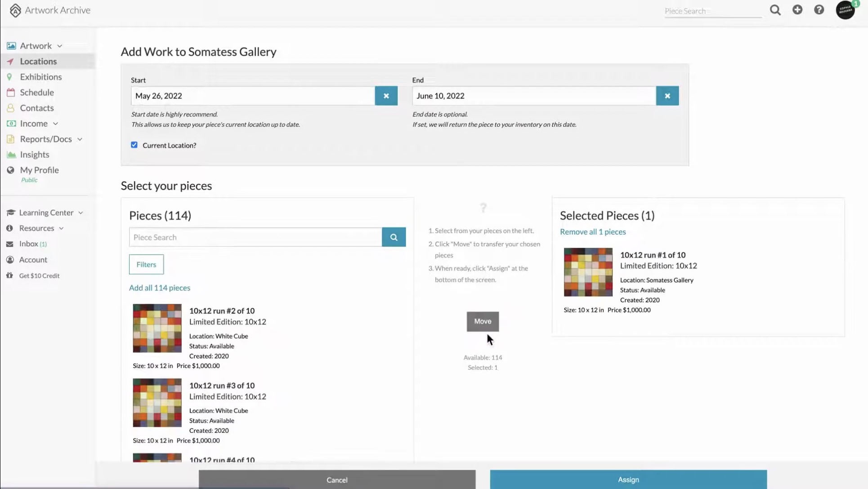The height and width of the screenshot is (489, 868).
Task: Clear the Start date with X button
Action: (386, 96)
